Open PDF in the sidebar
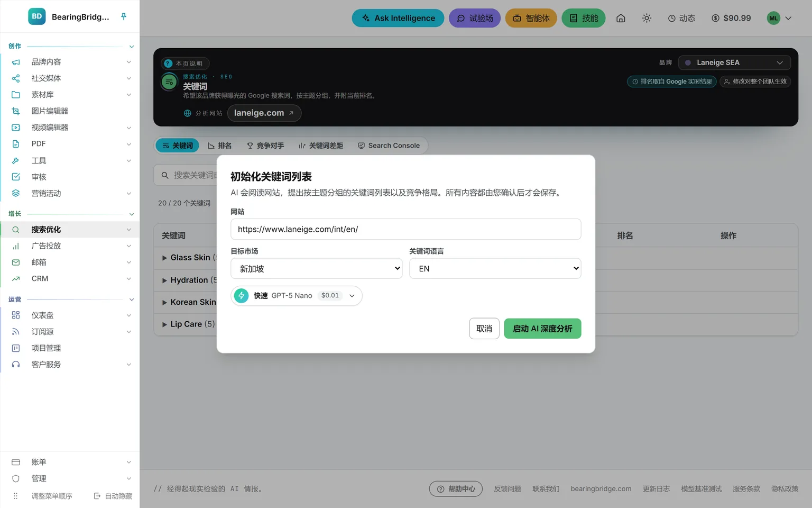Image resolution: width=812 pixels, height=508 pixels. point(70,144)
